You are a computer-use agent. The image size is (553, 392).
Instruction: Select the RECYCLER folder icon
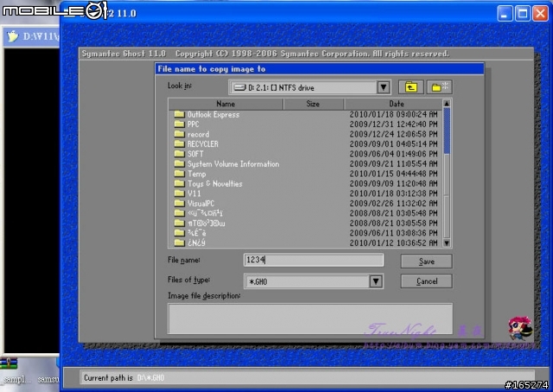click(179, 144)
